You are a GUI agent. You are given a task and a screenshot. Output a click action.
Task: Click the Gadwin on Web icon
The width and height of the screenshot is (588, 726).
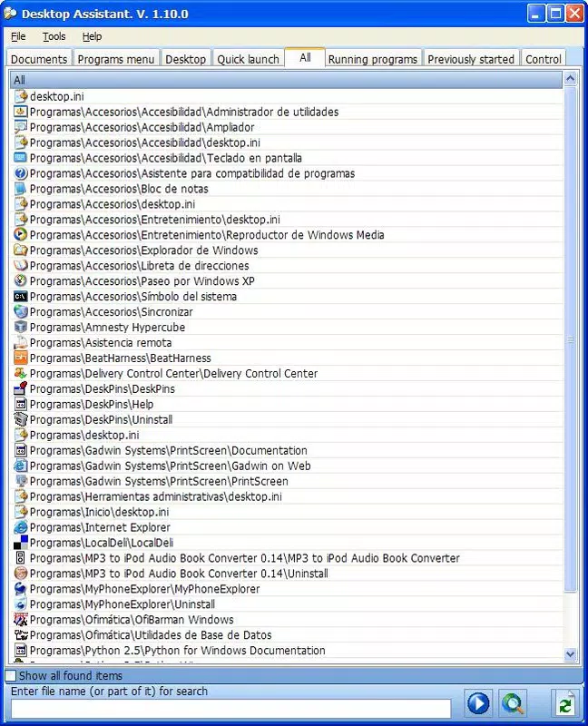[20, 466]
